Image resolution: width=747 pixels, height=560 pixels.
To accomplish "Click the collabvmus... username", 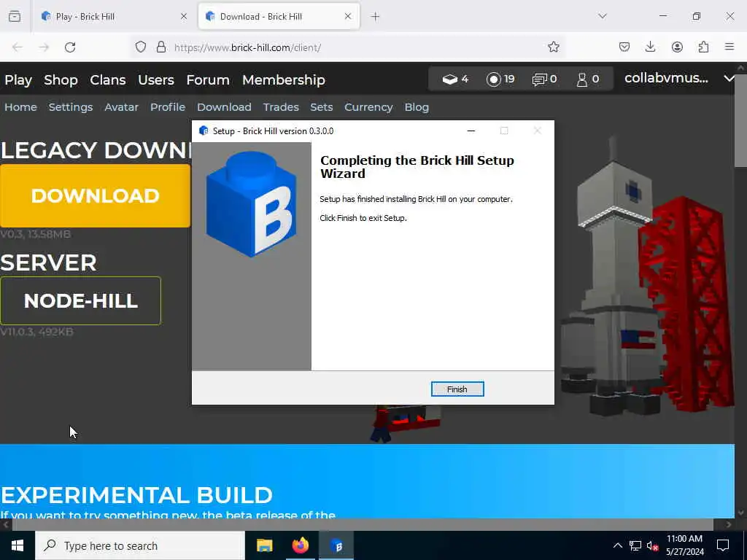I will coord(666,78).
